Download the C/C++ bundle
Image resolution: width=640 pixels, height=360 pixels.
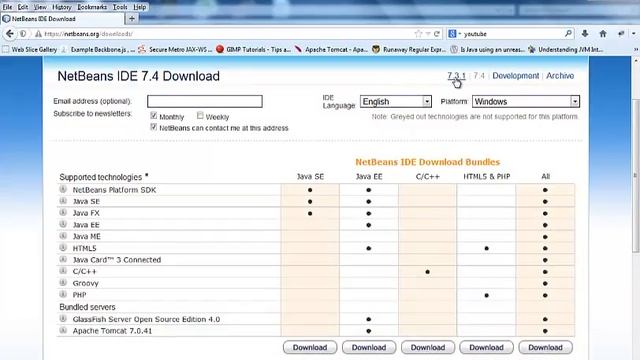tap(428, 347)
